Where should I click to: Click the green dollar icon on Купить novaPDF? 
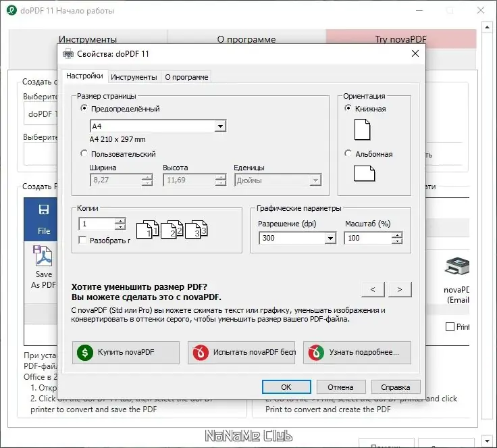[x=85, y=353]
